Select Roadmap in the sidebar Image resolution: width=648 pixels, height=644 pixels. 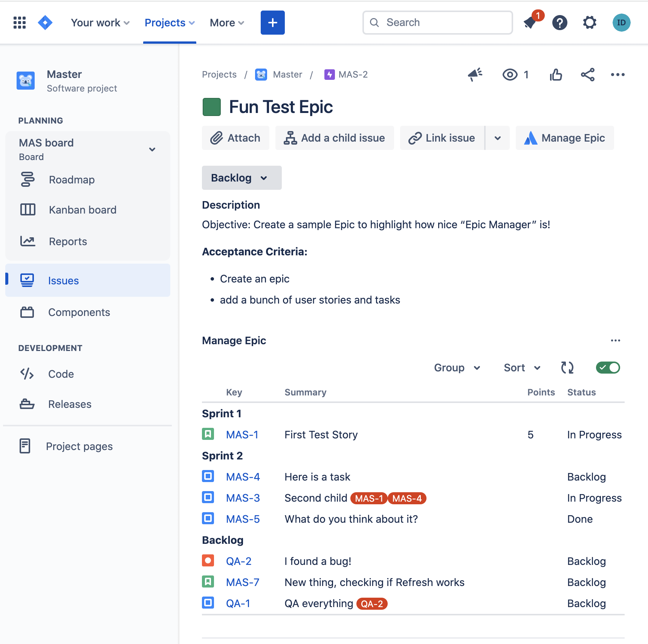72,180
